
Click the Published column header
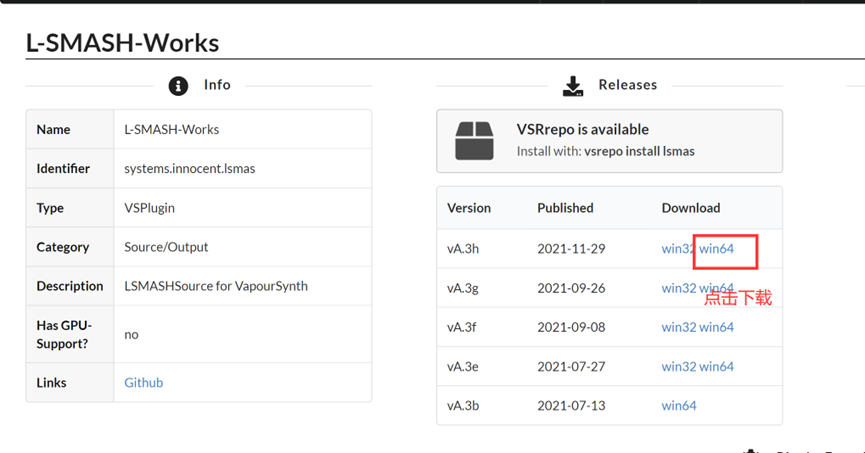point(565,208)
